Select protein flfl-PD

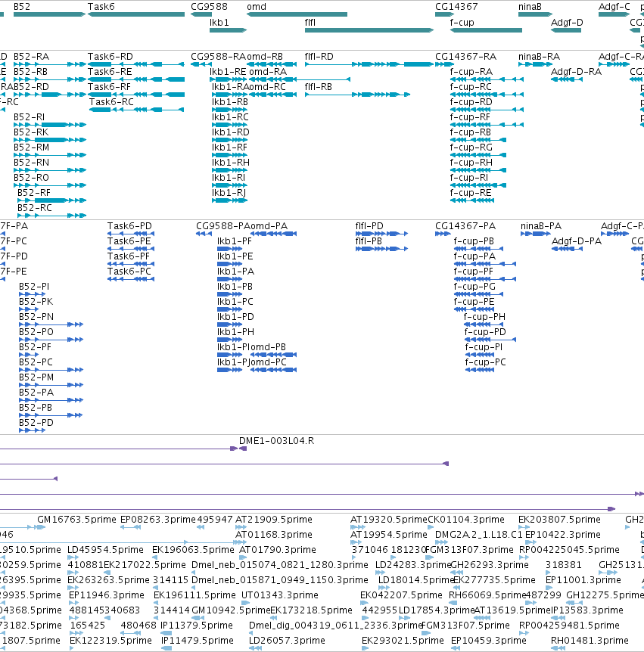coord(381,234)
